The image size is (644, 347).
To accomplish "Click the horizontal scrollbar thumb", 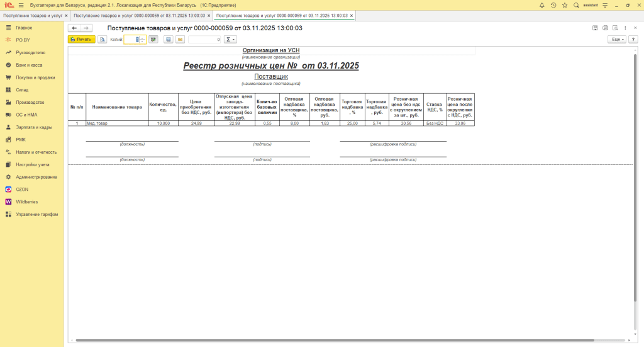I will pyautogui.click(x=335, y=341).
